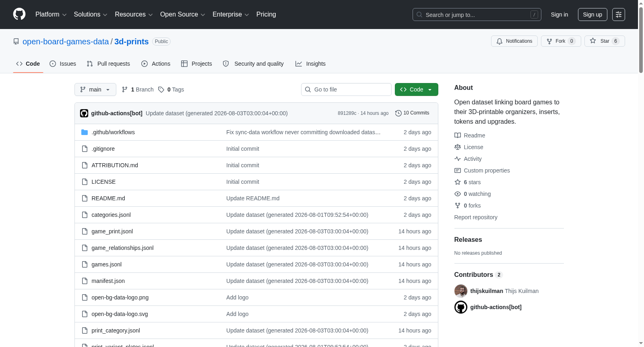Viewport: 644px width, 347px height.
Task: Click the Notifications bell button
Action: pos(514,41)
